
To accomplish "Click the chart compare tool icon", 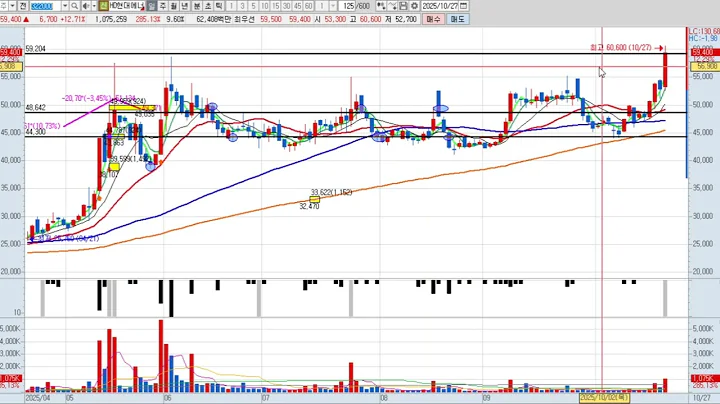I will [381, 6].
